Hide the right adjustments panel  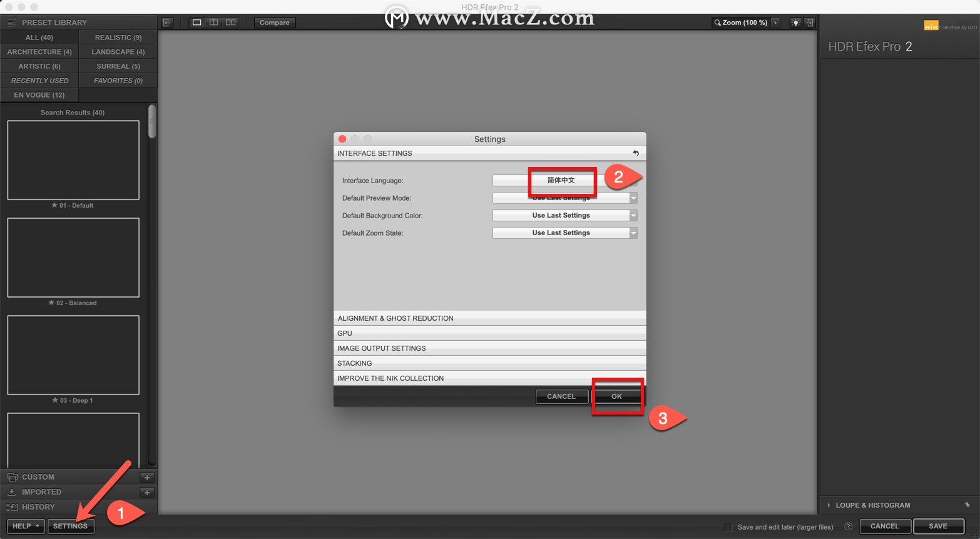tap(810, 23)
